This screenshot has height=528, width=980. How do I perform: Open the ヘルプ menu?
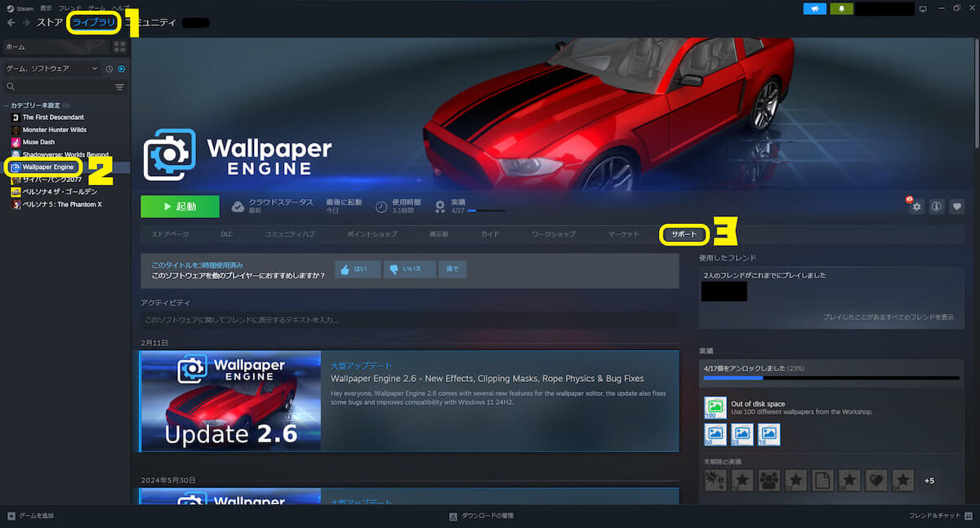120,8
